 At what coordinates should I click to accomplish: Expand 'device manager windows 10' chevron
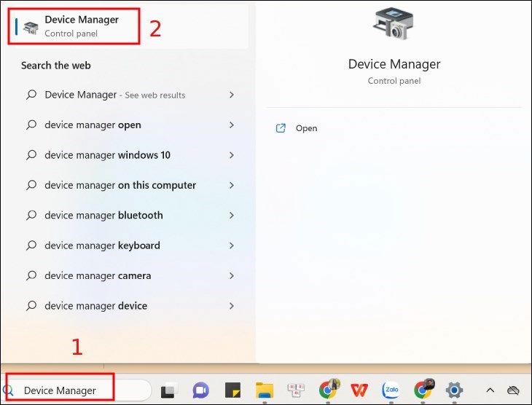232,155
